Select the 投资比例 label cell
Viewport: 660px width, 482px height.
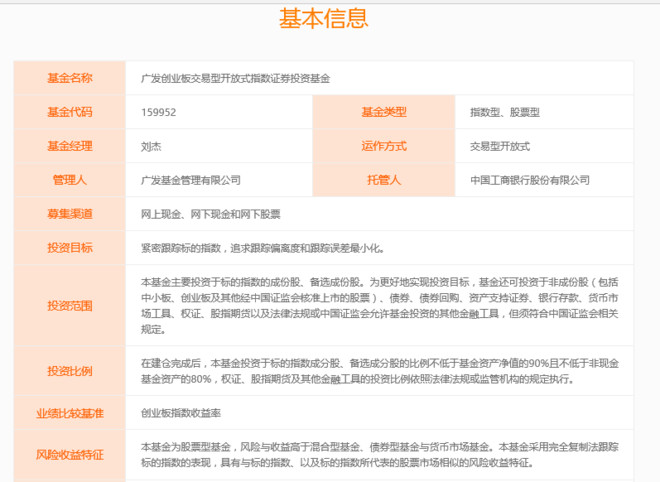[x=69, y=371]
